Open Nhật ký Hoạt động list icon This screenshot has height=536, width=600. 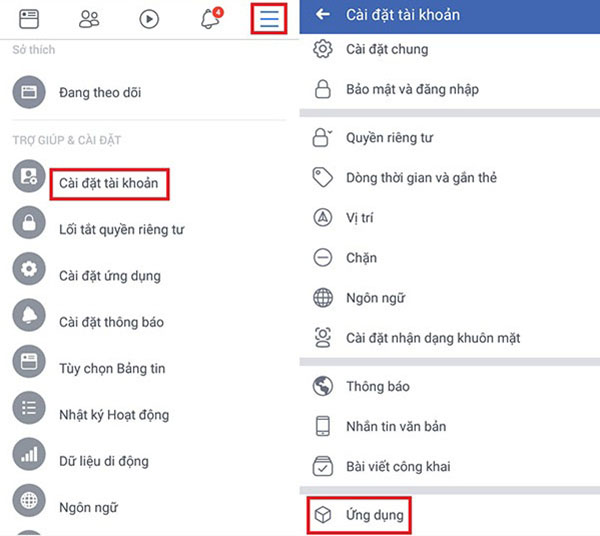tap(29, 408)
